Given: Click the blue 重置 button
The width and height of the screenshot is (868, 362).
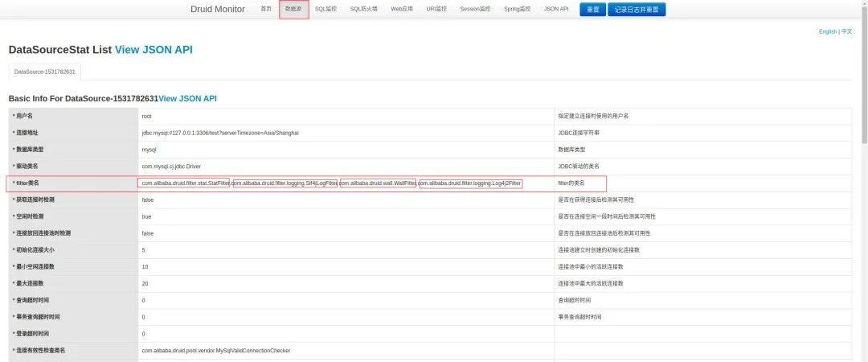Looking at the screenshot, I should pyautogui.click(x=592, y=10).
